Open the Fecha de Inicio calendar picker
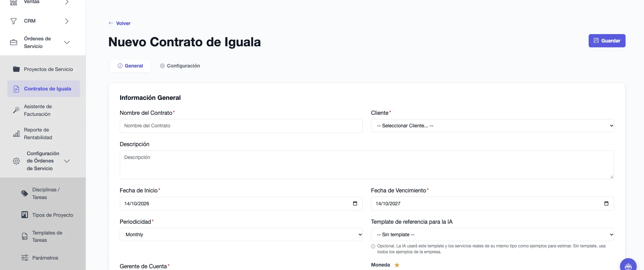Screen dimensions: 644x270 click(x=355, y=204)
